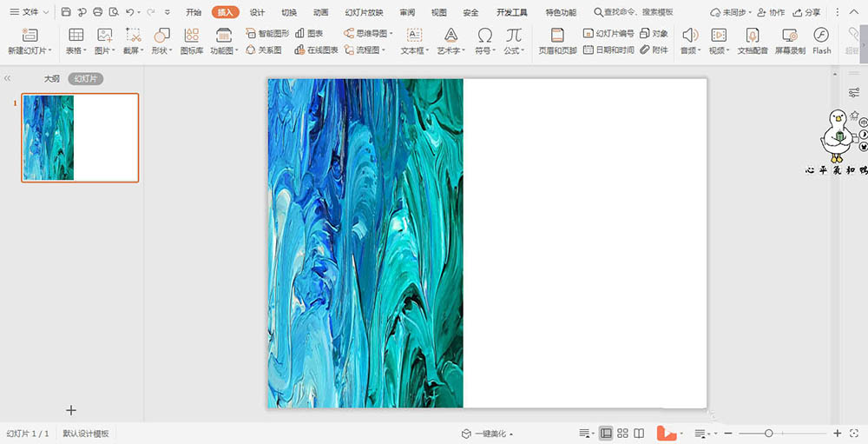This screenshot has width=868, height=444.
Task: Zoom in using the plus button
Action: click(838, 434)
